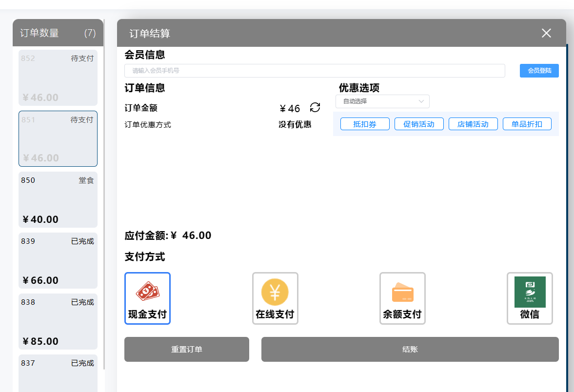
Task: Click the orange bank card icon
Action: pyautogui.click(x=402, y=292)
